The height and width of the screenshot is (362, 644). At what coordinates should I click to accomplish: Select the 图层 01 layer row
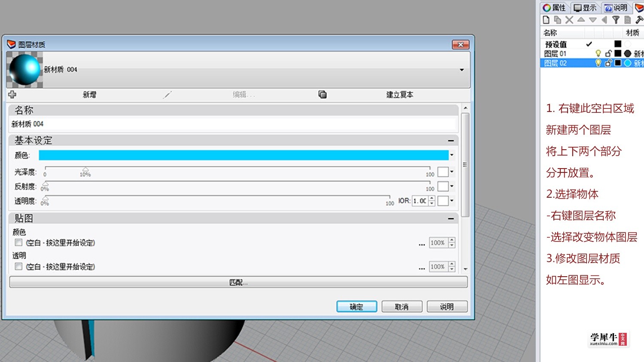click(x=592, y=53)
